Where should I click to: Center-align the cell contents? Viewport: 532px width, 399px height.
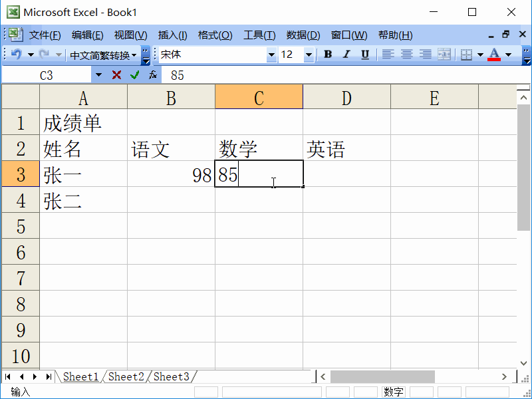click(406, 55)
